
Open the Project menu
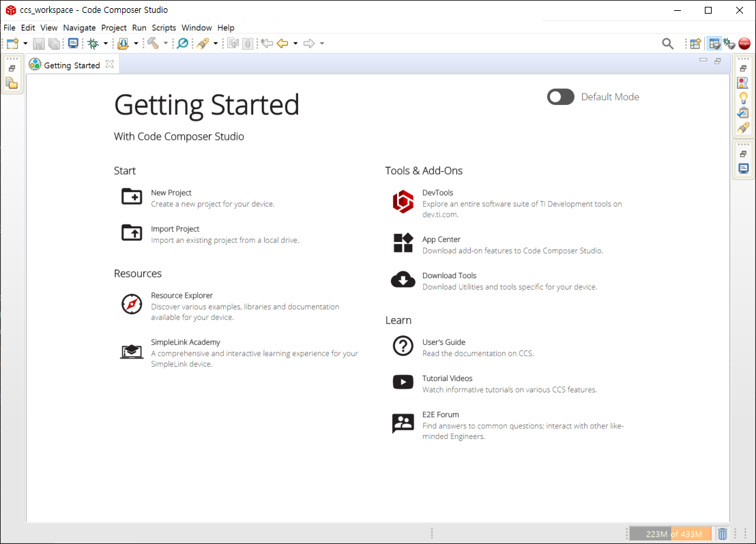click(x=114, y=27)
